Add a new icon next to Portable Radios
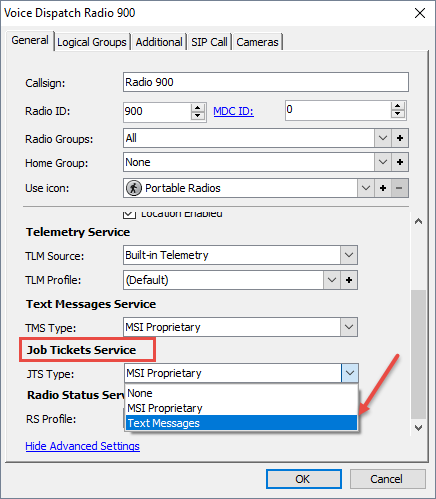This screenshot has height=499, width=436. tap(383, 188)
